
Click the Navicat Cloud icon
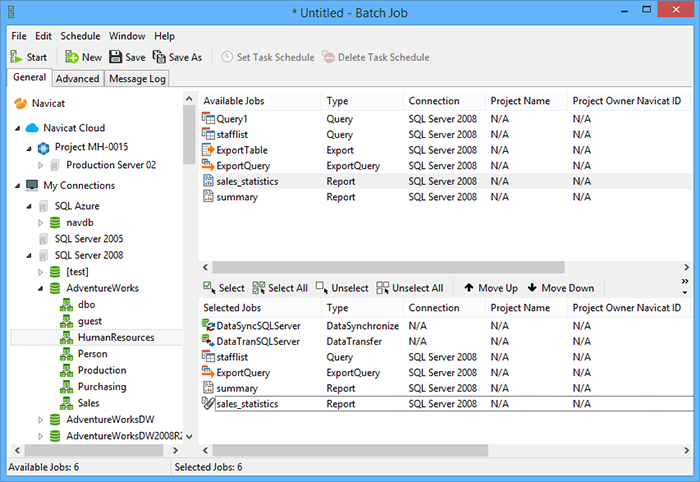click(x=32, y=128)
